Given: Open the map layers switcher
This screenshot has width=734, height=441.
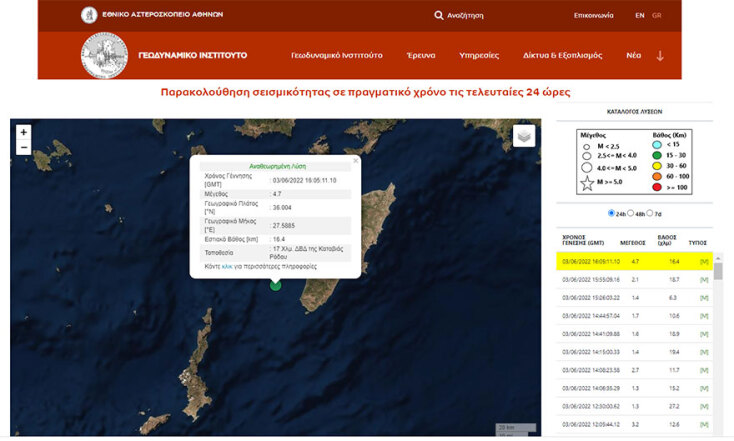Looking at the screenshot, I should (x=524, y=136).
